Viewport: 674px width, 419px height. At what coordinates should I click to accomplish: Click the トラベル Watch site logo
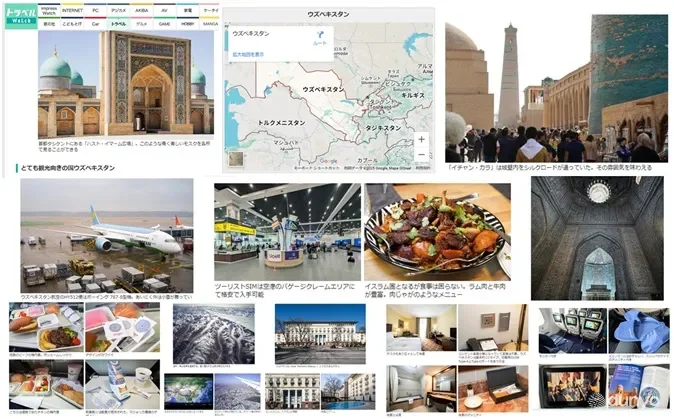pyautogui.click(x=21, y=16)
